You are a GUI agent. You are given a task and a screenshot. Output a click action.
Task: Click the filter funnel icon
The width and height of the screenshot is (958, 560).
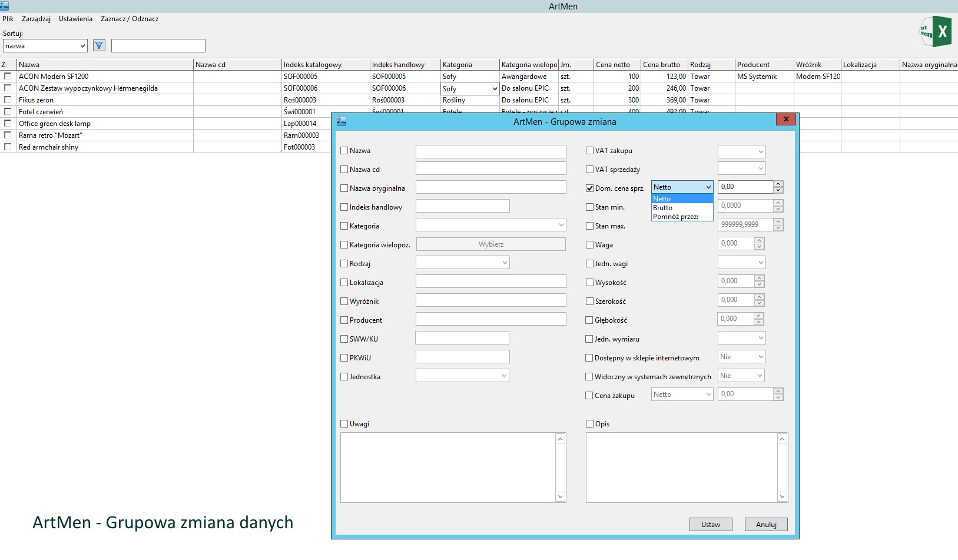tap(99, 45)
